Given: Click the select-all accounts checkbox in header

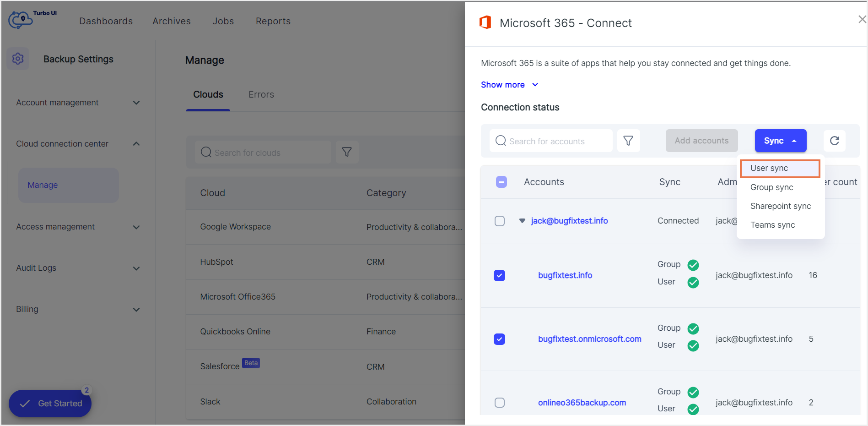Looking at the screenshot, I should [501, 182].
